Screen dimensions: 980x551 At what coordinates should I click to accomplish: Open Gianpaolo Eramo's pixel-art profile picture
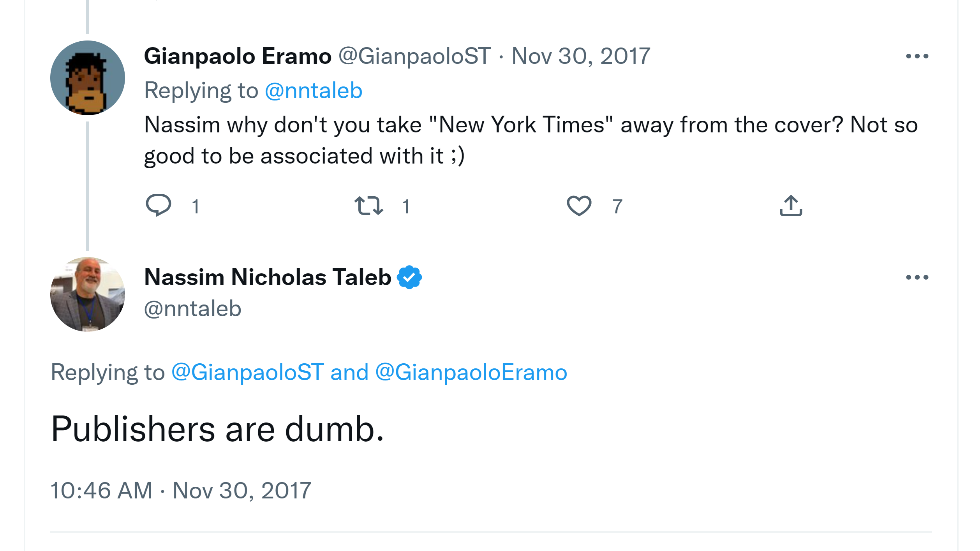[x=88, y=78]
